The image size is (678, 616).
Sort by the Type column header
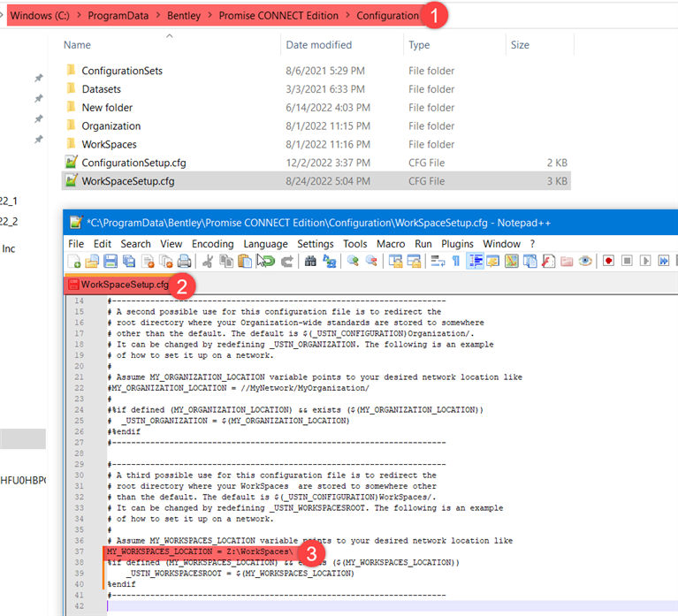click(x=419, y=45)
